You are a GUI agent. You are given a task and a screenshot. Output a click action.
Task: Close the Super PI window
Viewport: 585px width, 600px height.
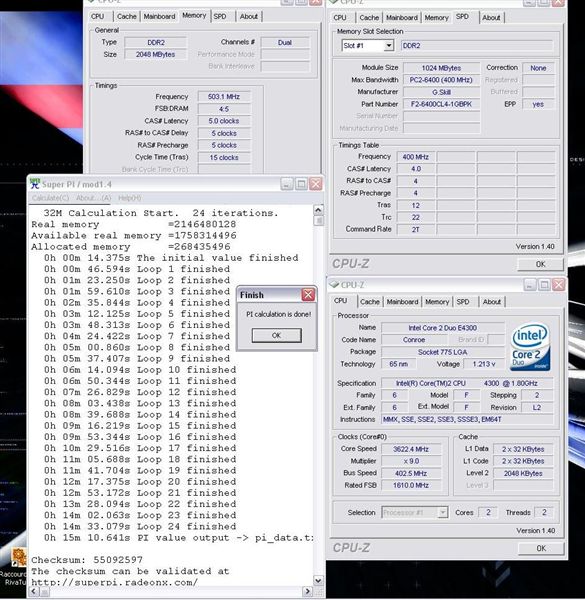(316, 184)
